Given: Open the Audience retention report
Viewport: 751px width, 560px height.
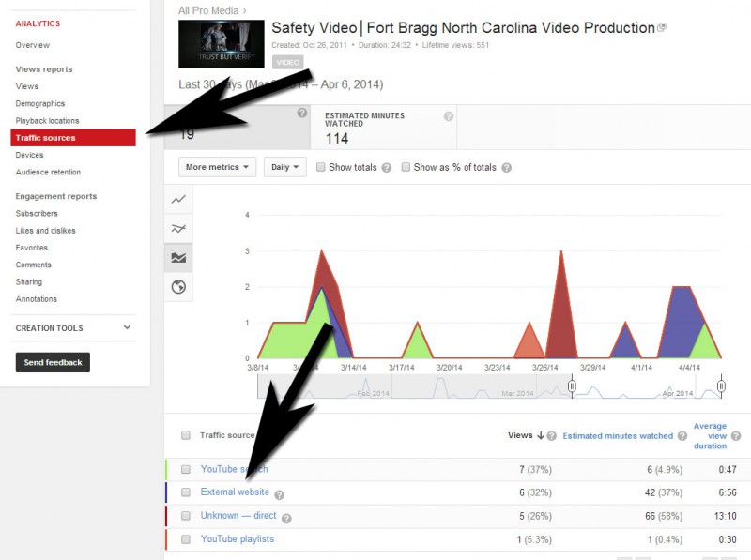Looking at the screenshot, I should (x=49, y=173).
